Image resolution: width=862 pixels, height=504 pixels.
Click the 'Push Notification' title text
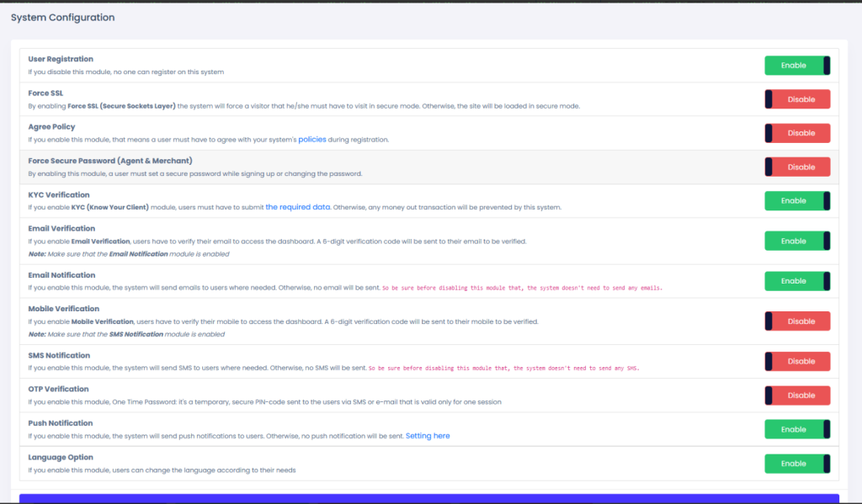tap(61, 422)
